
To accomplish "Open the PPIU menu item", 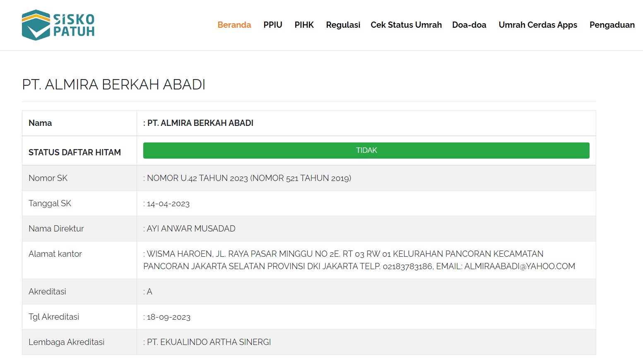I will [273, 25].
